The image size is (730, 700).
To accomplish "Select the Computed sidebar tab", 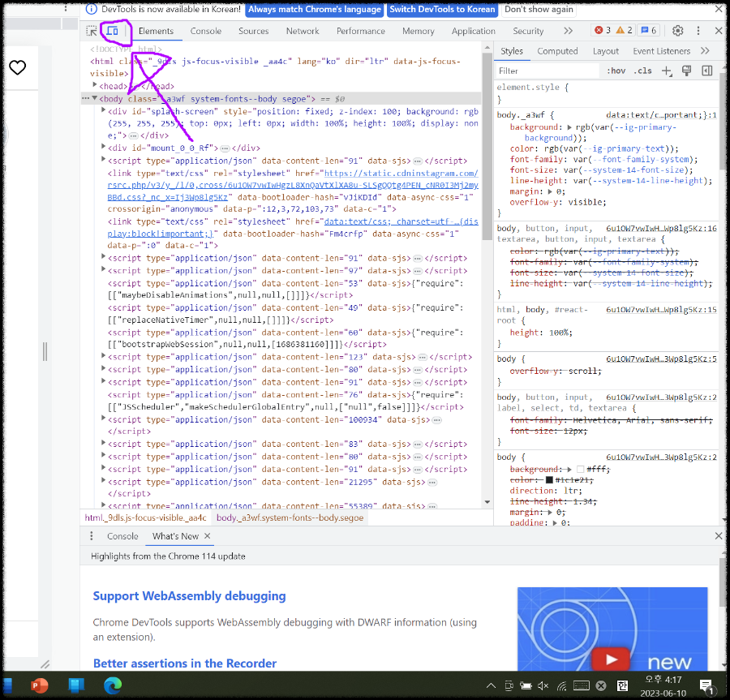I will point(557,51).
